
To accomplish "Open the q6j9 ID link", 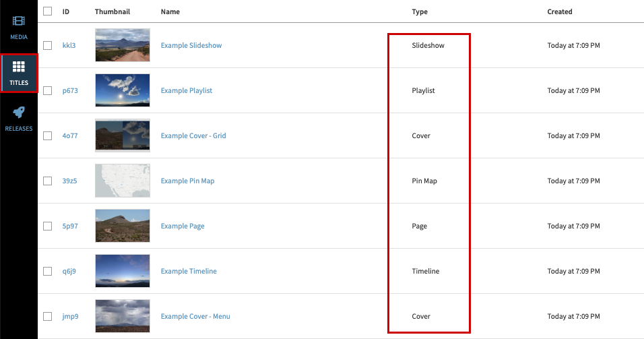I will pos(69,271).
